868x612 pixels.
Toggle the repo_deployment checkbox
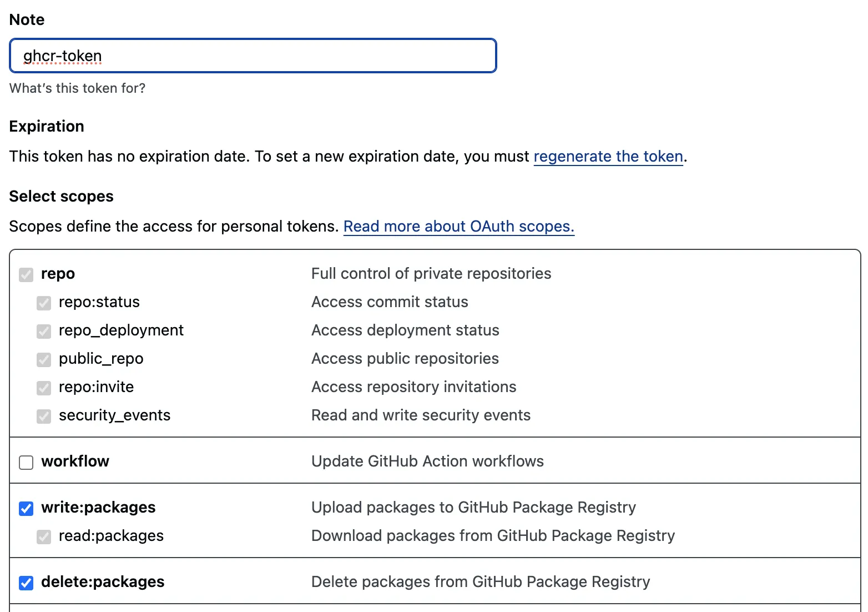point(44,331)
